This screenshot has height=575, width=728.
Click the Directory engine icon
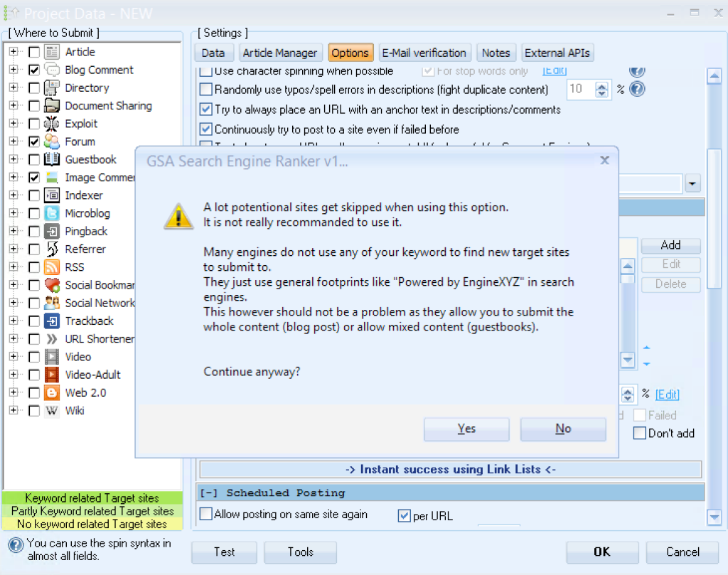point(51,87)
